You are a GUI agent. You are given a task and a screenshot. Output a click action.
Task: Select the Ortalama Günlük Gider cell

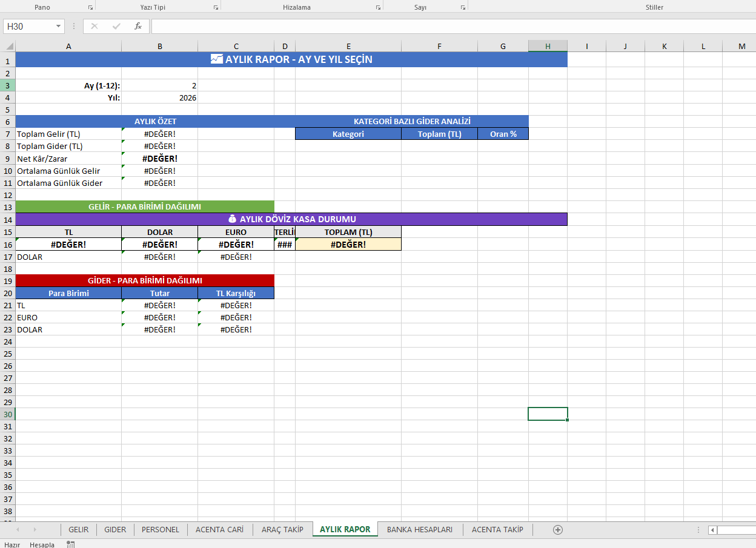(68, 183)
